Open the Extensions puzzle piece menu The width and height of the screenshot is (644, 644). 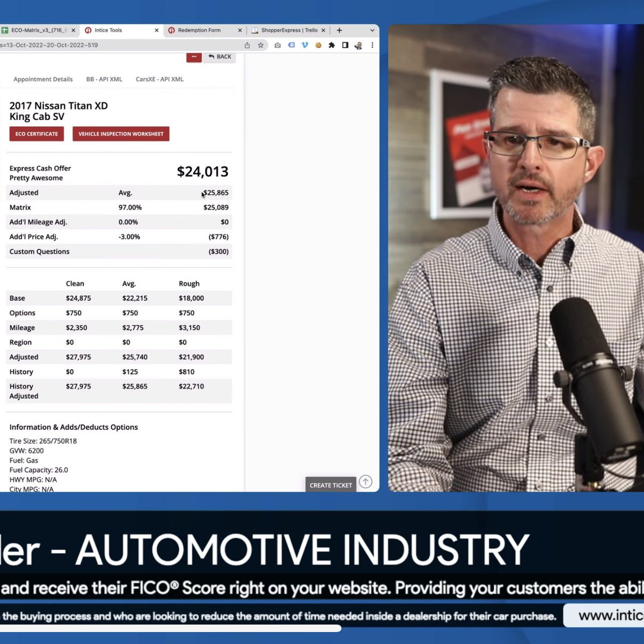click(332, 45)
